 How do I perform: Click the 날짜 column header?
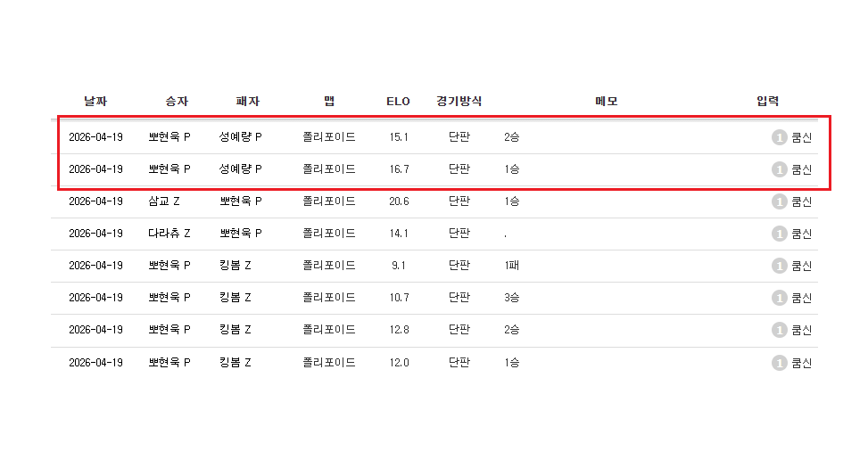(x=95, y=102)
